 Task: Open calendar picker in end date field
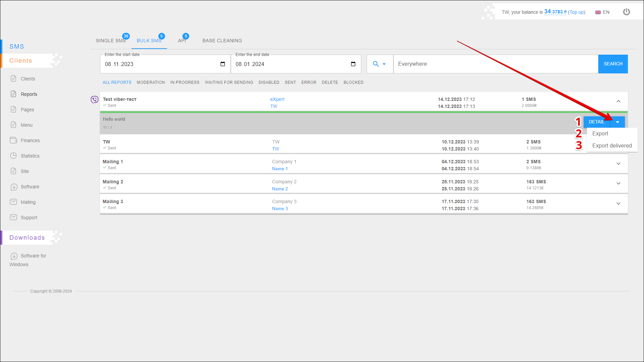pos(353,64)
